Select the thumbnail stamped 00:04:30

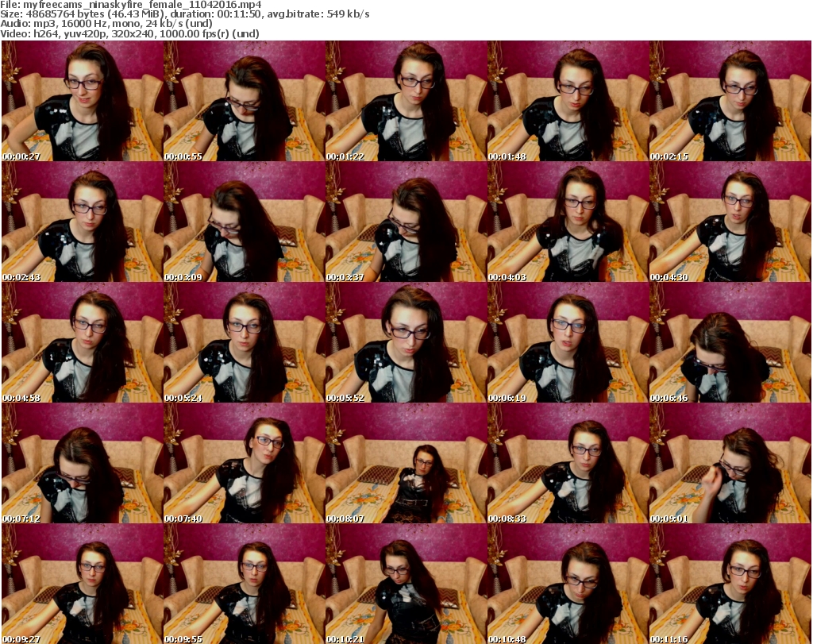click(730, 222)
